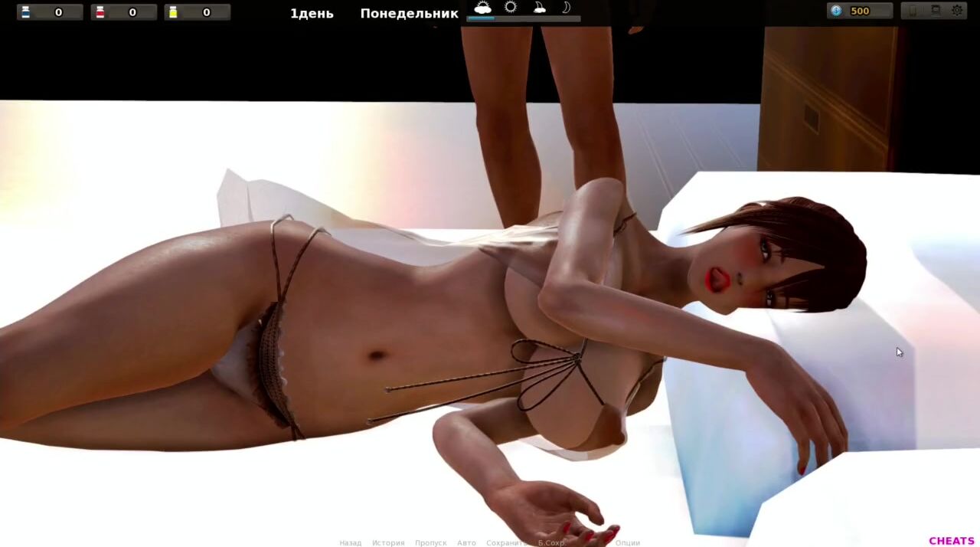This screenshot has width=980, height=547.
Task: Click the Назад (Back) menu item
Action: pos(350,543)
